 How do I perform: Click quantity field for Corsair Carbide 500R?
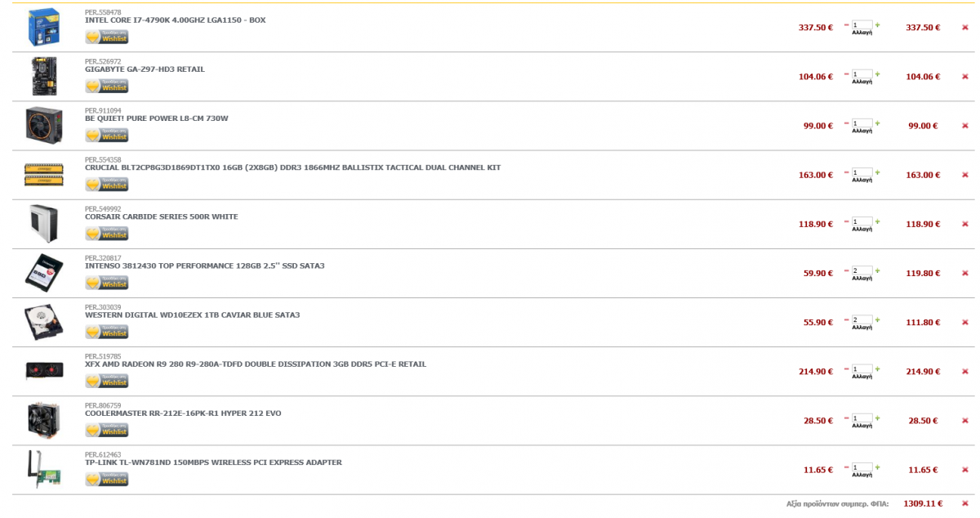862,221
